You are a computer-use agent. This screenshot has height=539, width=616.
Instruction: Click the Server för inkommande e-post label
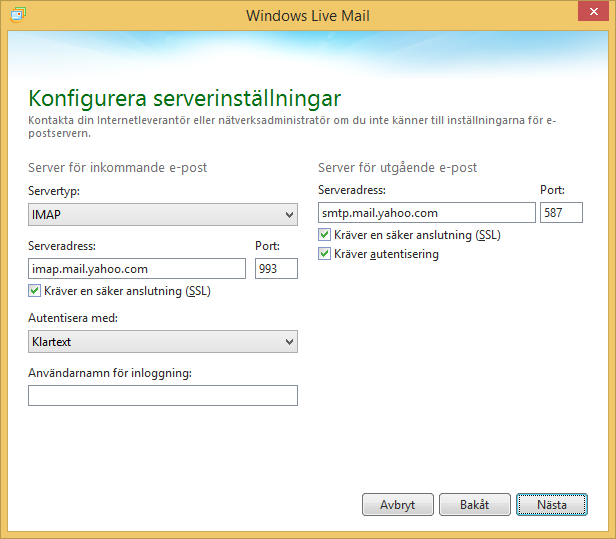(117, 168)
